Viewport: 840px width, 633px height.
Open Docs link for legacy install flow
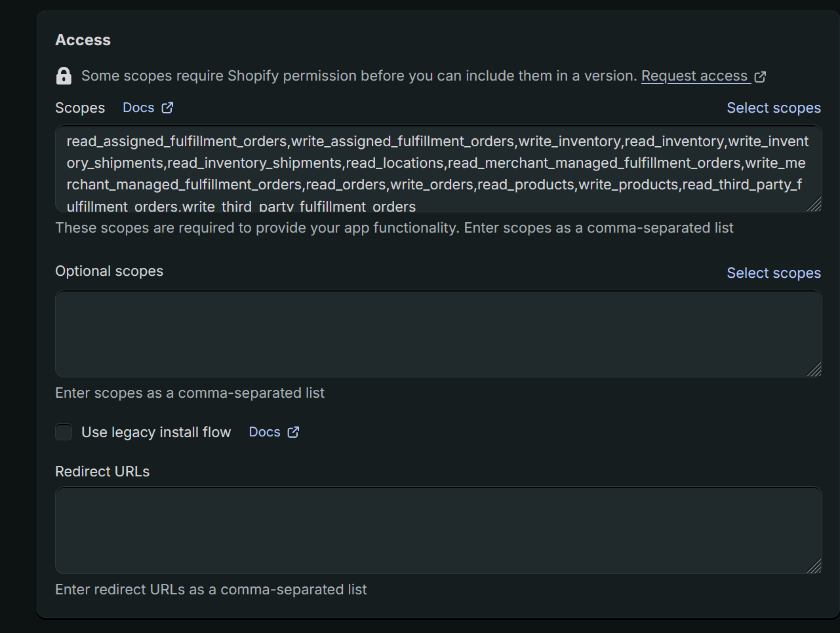pyautogui.click(x=264, y=432)
